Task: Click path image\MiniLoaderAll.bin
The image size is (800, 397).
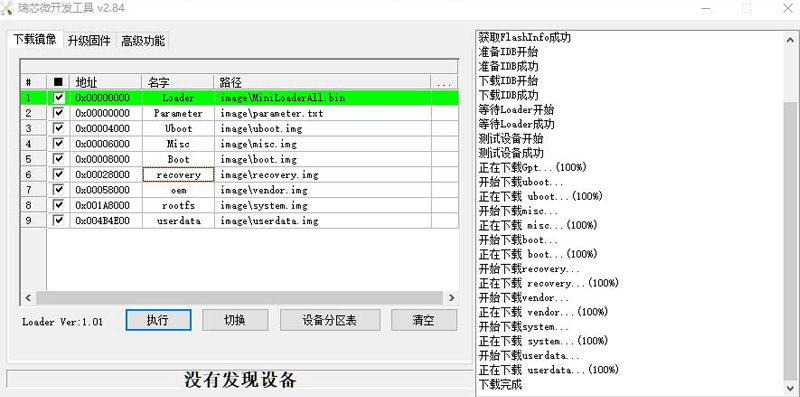Action: tap(283, 97)
